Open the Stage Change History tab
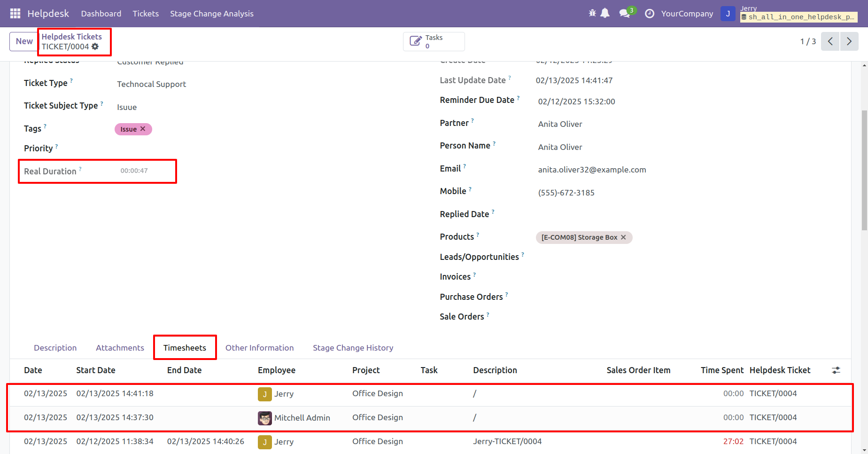 coord(353,348)
